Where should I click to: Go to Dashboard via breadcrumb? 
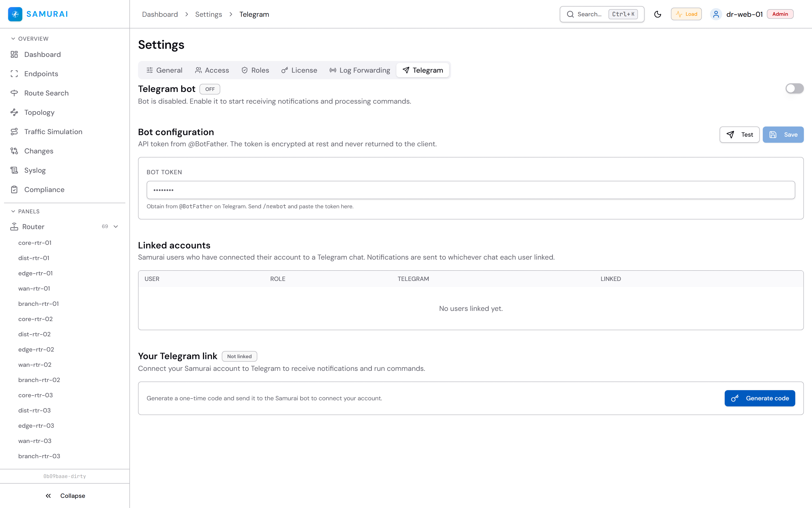pos(160,14)
